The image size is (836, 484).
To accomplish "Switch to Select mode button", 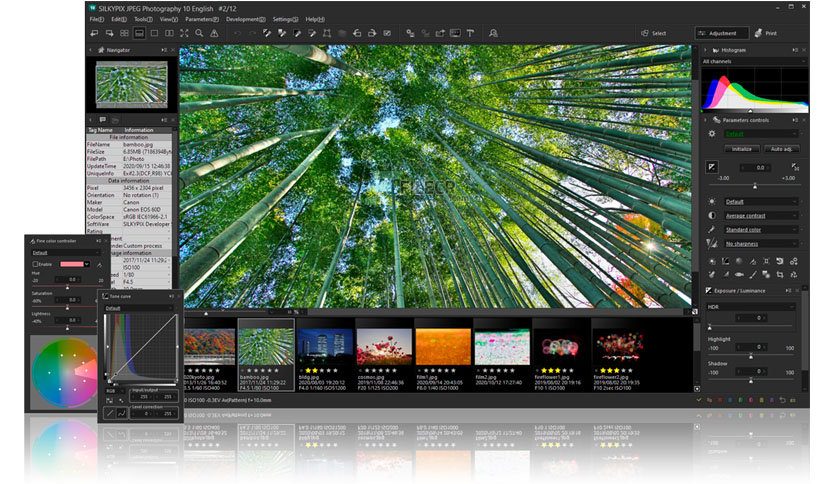I will (654, 33).
